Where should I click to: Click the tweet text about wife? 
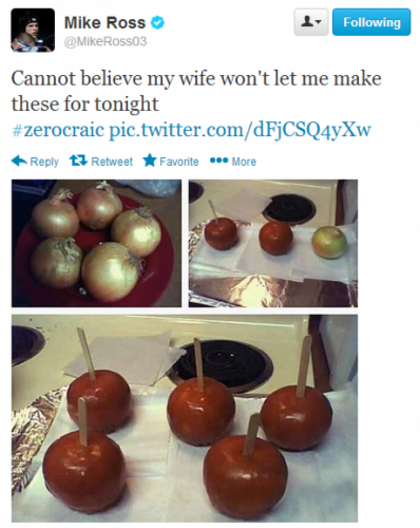[x=196, y=91]
